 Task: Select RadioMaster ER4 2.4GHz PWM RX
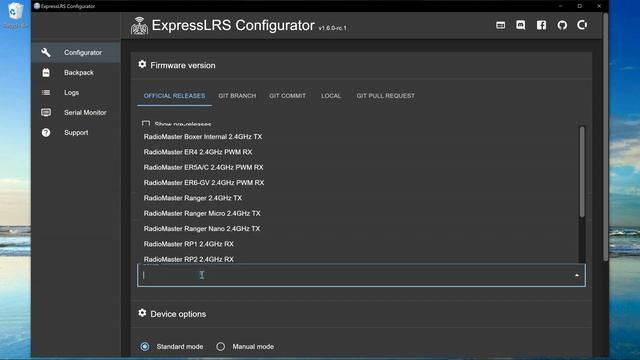click(358, 152)
